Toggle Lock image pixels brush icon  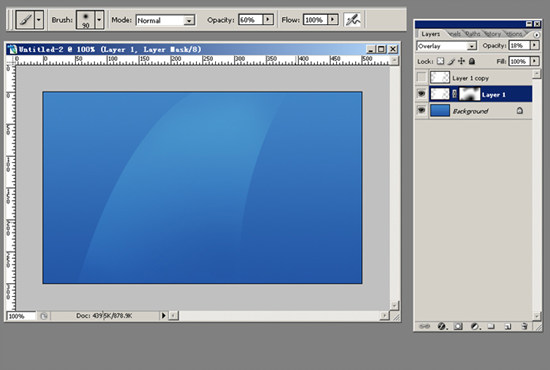tap(451, 61)
